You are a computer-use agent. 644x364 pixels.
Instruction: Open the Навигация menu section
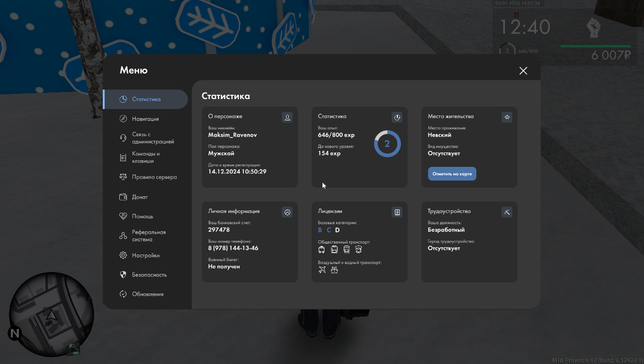[145, 119]
